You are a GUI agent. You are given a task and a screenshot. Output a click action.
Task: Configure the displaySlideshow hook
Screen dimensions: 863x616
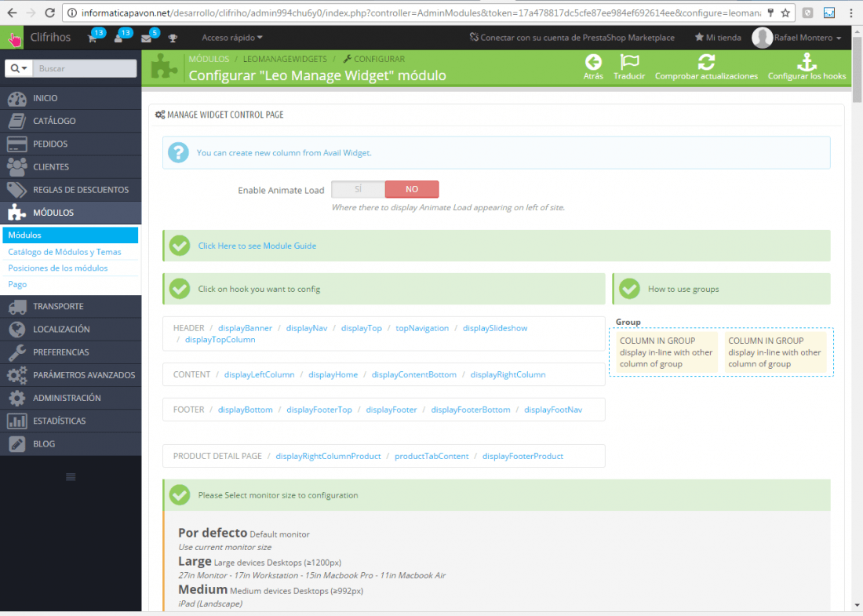495,328
